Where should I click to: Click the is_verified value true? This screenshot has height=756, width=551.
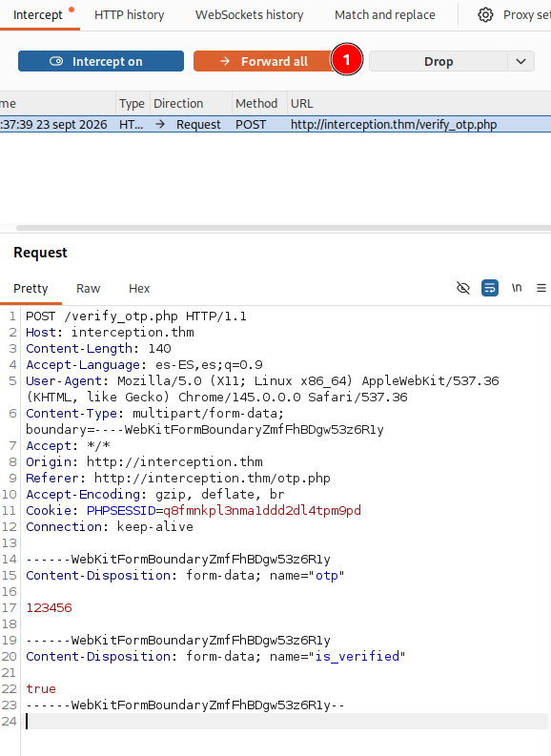[x=41, y=688]
